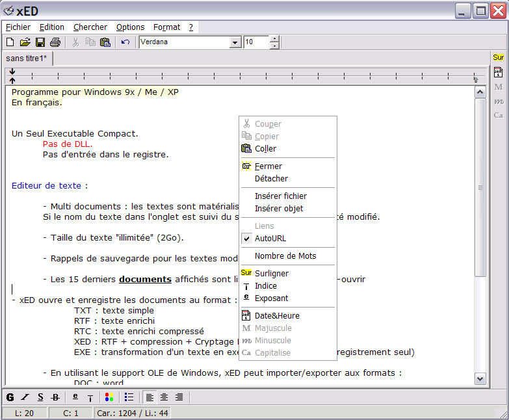Toggle underline S icon
Viewport: 509px width, 420px height.
tap(40, 397)
